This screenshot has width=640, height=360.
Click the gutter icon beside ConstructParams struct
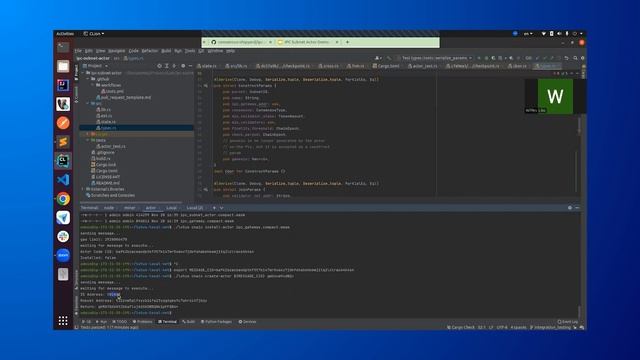point(206,86)
